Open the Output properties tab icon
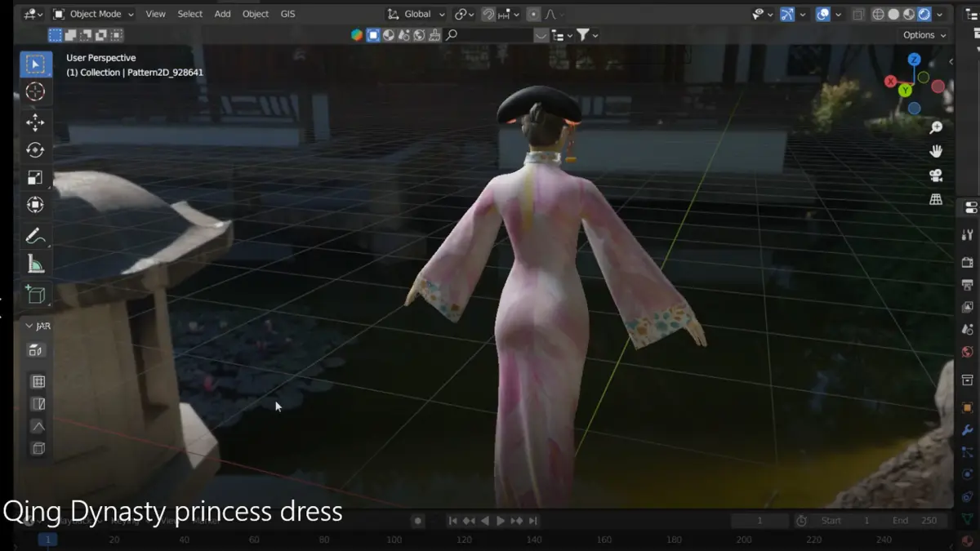This screenshot has height=551, width=980. point(969,285)
